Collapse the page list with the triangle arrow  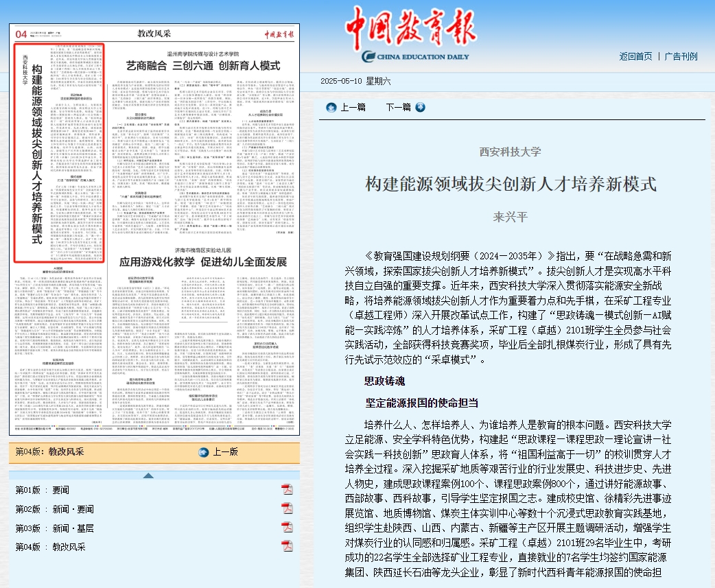pyautogui.click(x=148, y=475)
